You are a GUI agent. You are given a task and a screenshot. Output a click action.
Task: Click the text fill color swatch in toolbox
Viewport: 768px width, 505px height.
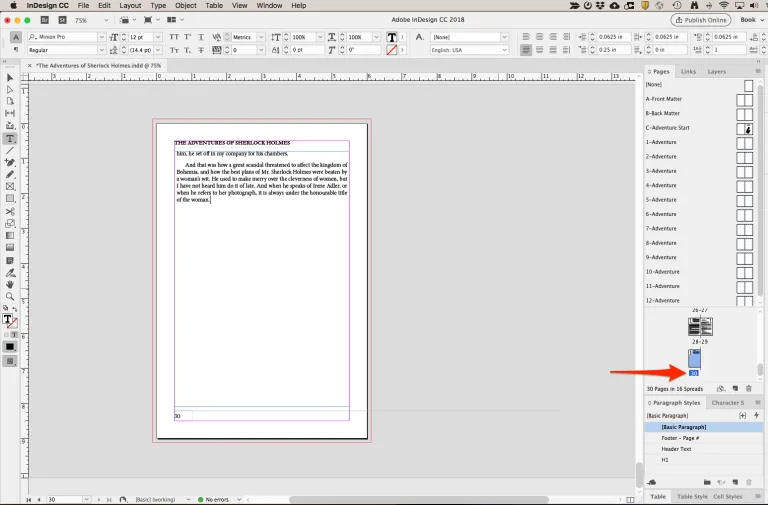(x=7, y=319)
